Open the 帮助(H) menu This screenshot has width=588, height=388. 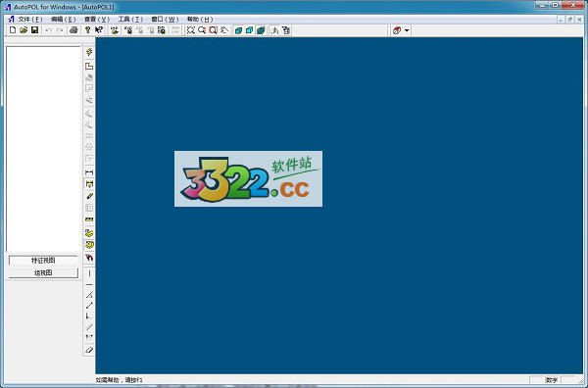tap(200, 20)
